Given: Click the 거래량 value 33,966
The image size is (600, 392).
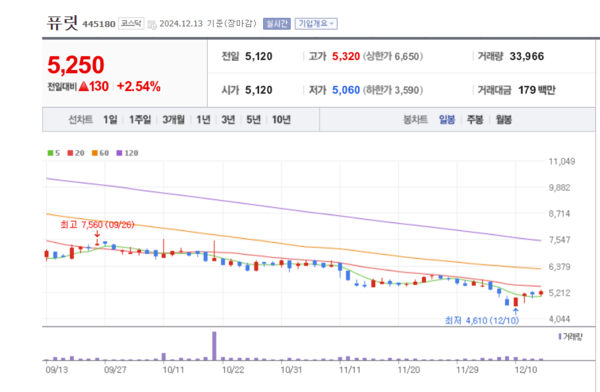Looking at the screenshot, I should tap(527, 57).
